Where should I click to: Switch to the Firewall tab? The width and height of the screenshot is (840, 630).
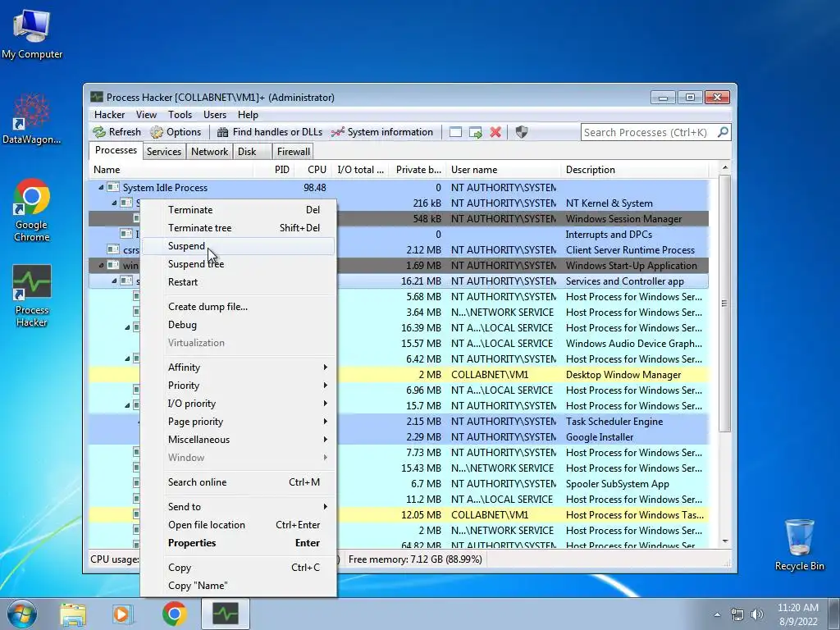[293, 152]
